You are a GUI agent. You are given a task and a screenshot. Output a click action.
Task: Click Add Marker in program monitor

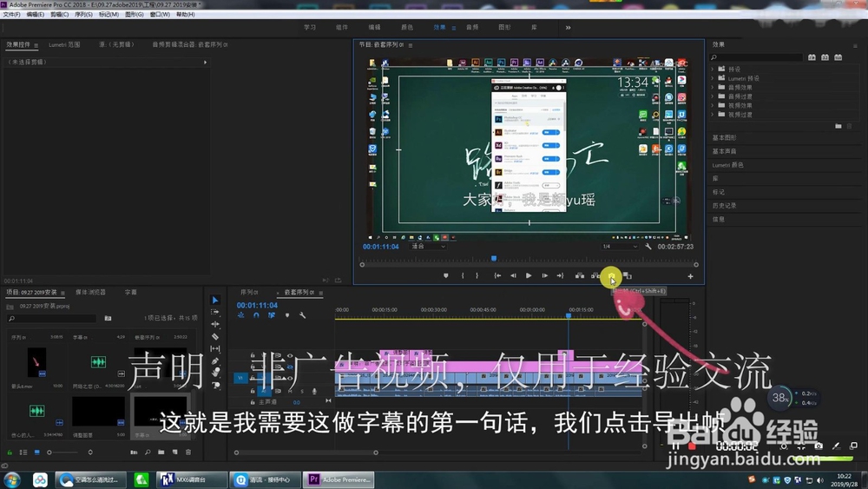coord(445,276)
